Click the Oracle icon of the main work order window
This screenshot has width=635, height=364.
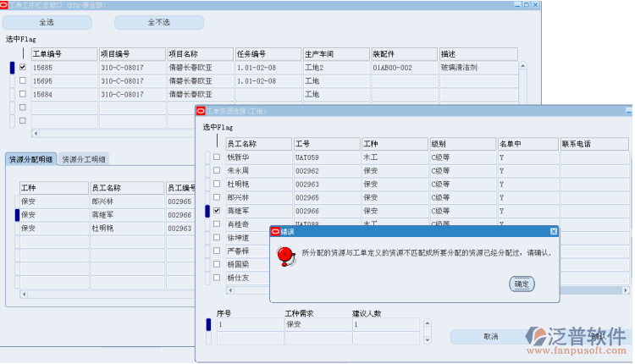click(5, 5)
